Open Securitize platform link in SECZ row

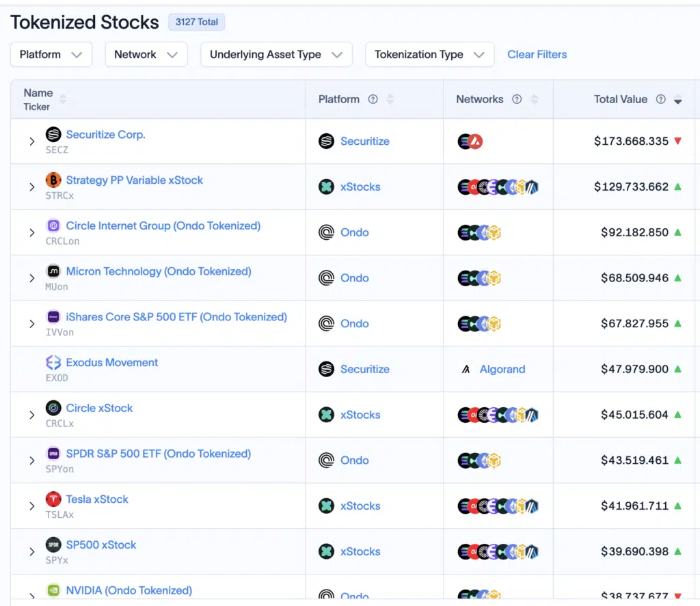coord(365,141)
